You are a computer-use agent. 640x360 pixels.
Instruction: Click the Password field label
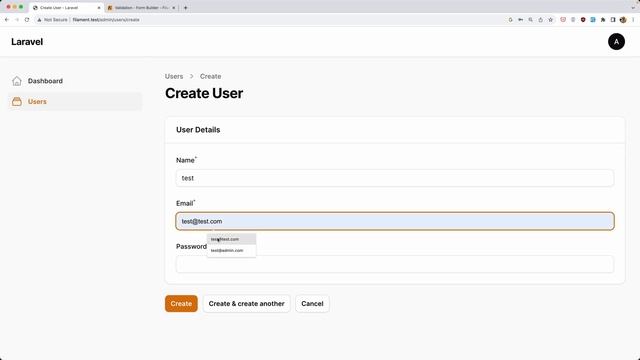coord(191,247)
